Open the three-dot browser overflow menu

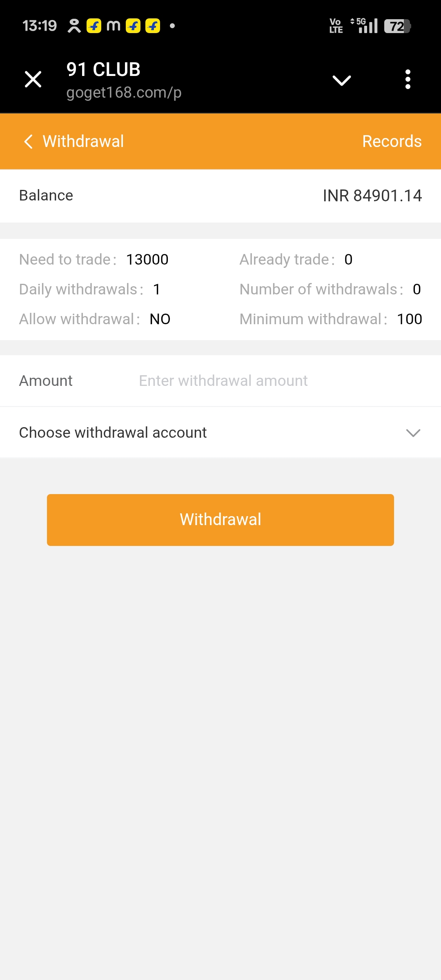[x=408, y=79]
